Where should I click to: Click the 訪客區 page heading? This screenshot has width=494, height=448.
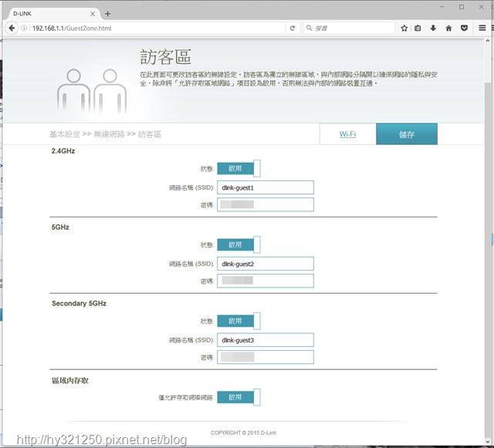(x=166, y=57)
